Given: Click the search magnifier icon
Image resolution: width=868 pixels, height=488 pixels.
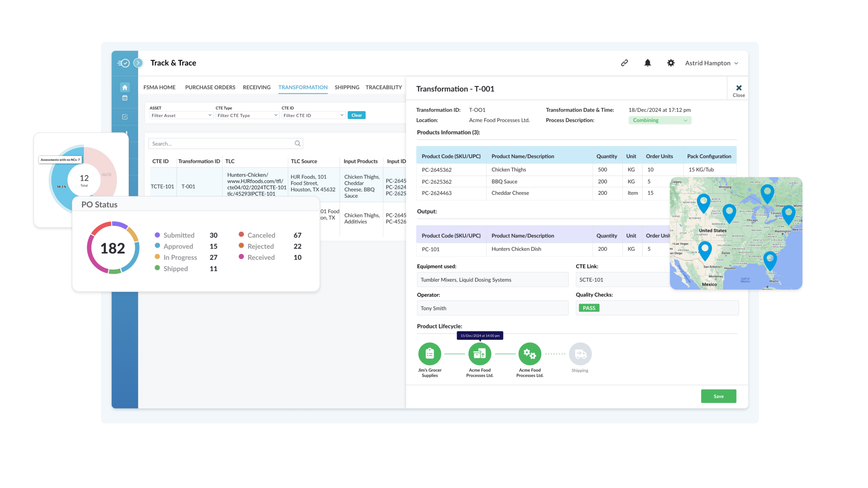Looking at the screenshot, I should 297,143.
